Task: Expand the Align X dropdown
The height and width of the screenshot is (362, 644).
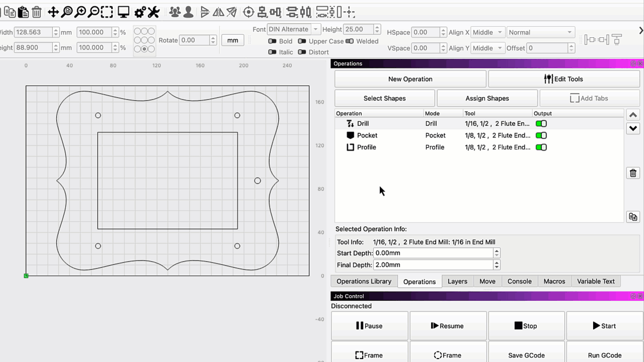Action: [488, 32]
